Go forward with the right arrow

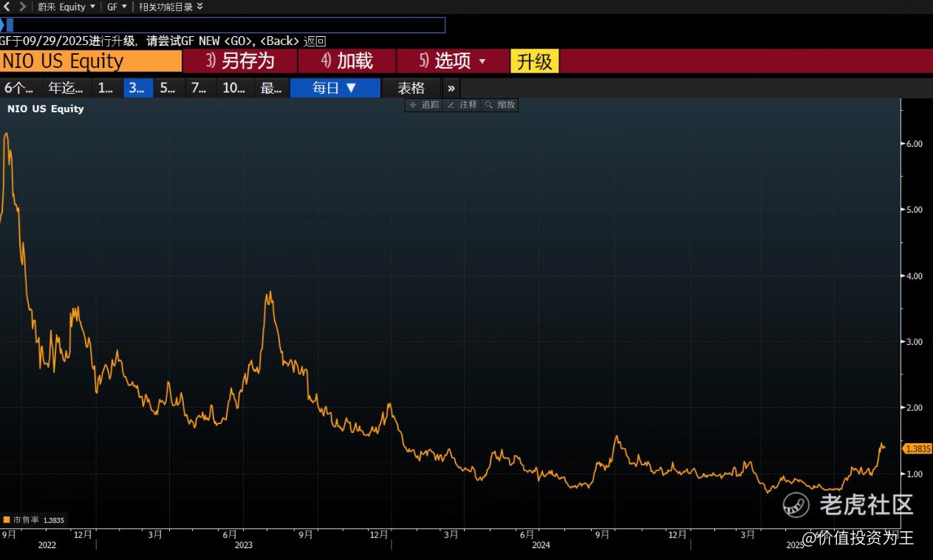point(22,7)
